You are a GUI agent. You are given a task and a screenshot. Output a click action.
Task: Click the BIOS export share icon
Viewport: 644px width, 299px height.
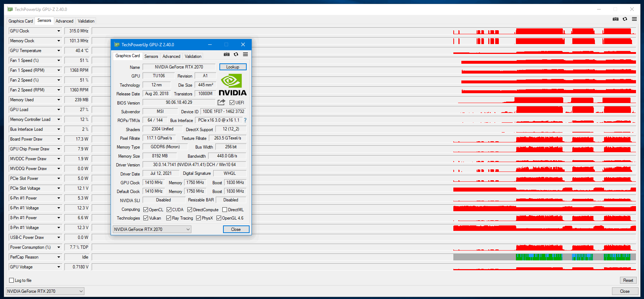[x=221, y=102]
